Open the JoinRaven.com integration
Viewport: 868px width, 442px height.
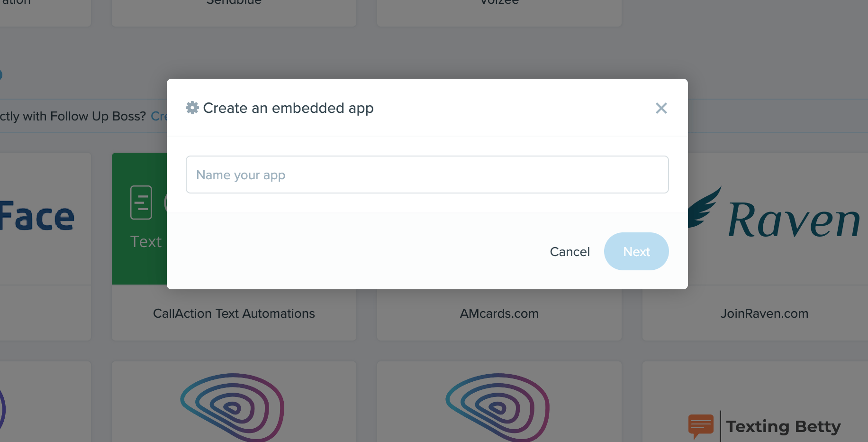coord(764,313)
